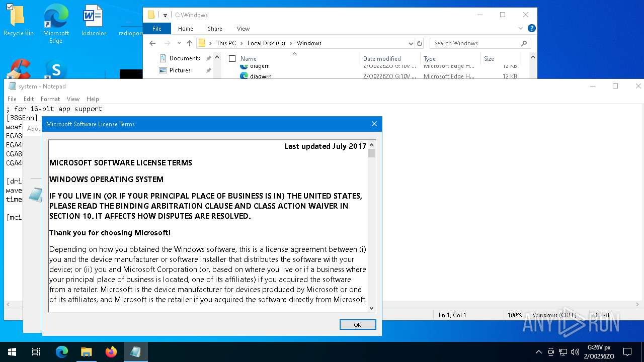Image resolution: width=644 pixels, height=362 pixels.
Task: Click the taskbar clock and date
Action: click(599, 352)
